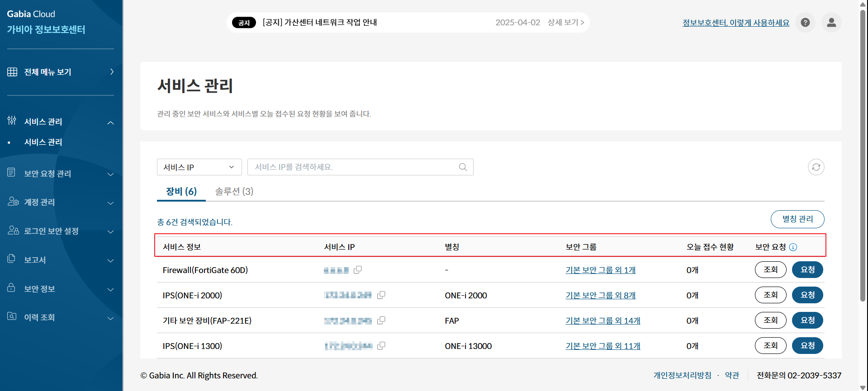This screenshot has height=391, width=868.
Task: Select the 장비 (6) tab
Action: point(181,192)
